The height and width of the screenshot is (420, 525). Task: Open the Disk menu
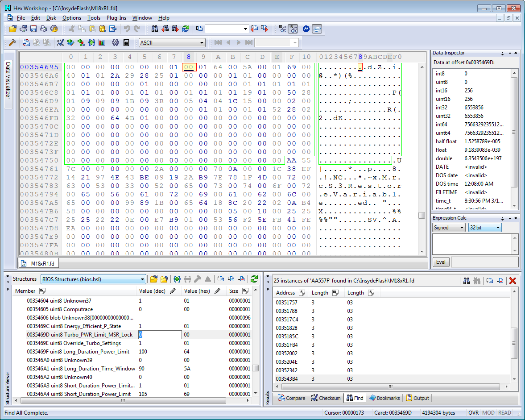51,18
